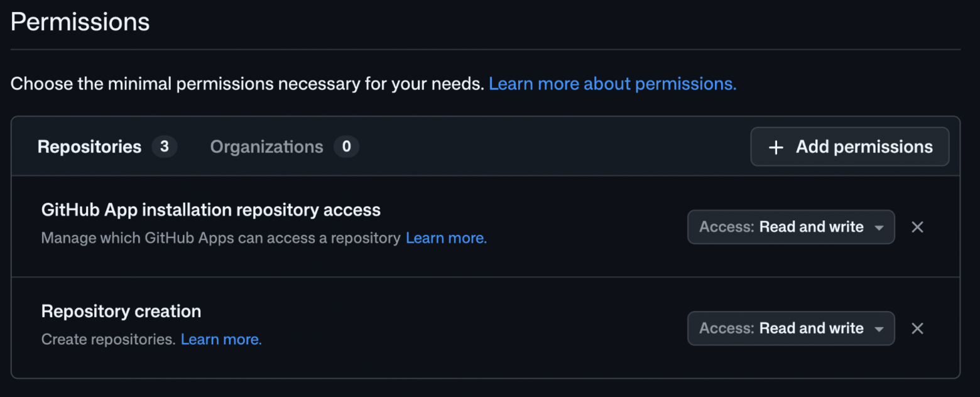
Task: Click the Permissions section heading
Action: (80, 23)
